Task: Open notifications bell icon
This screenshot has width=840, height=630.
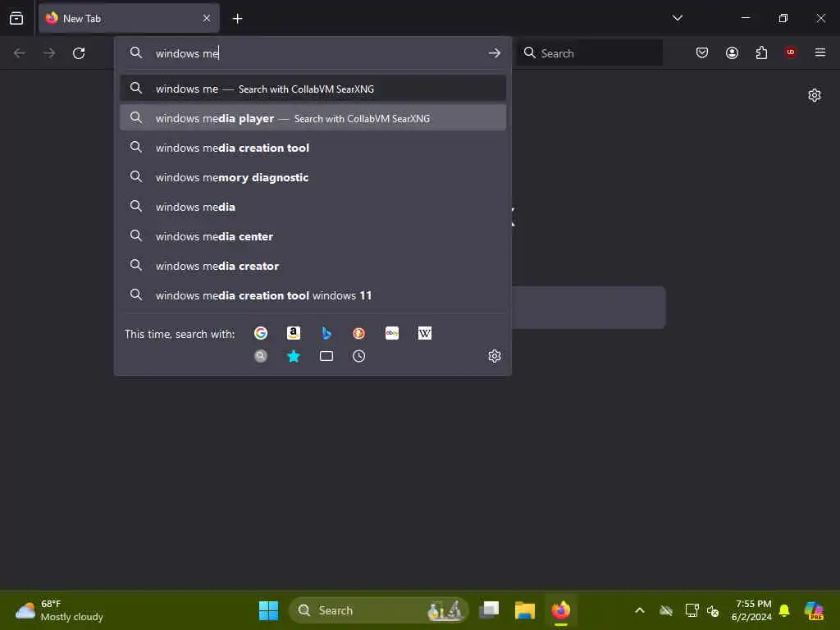Action: coord(783,610)
